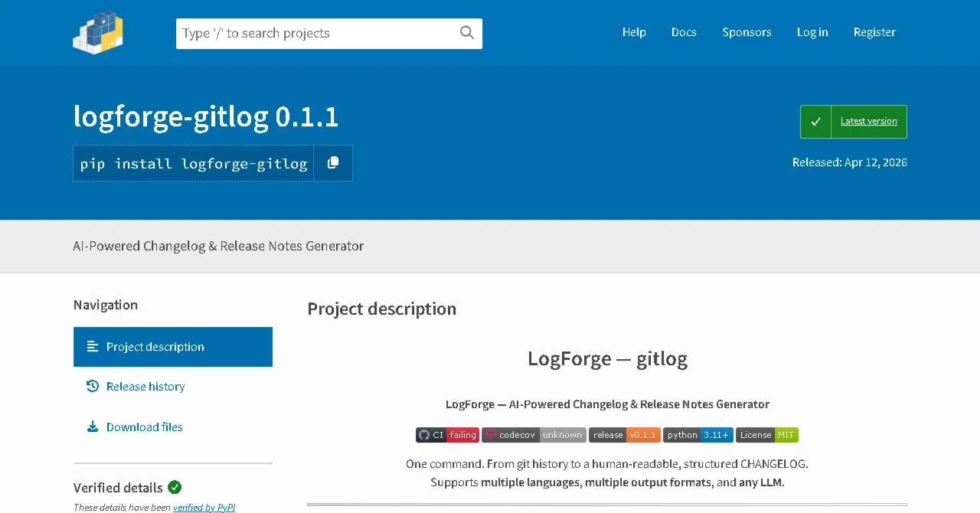Follow the verified by PyPI link
The height and width of the screenshot is (513, 980).
pos(204,507)
